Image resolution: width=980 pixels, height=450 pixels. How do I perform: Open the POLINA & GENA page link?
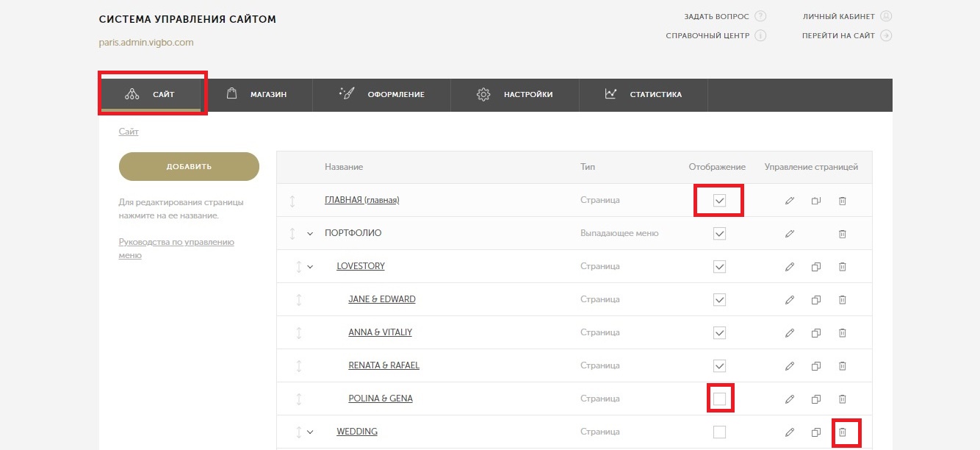[381, 399]
